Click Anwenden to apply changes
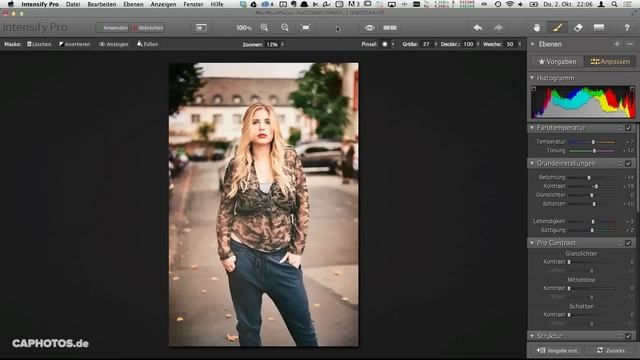This screenshot has width=640, height=360. click(x=112, y=28)
